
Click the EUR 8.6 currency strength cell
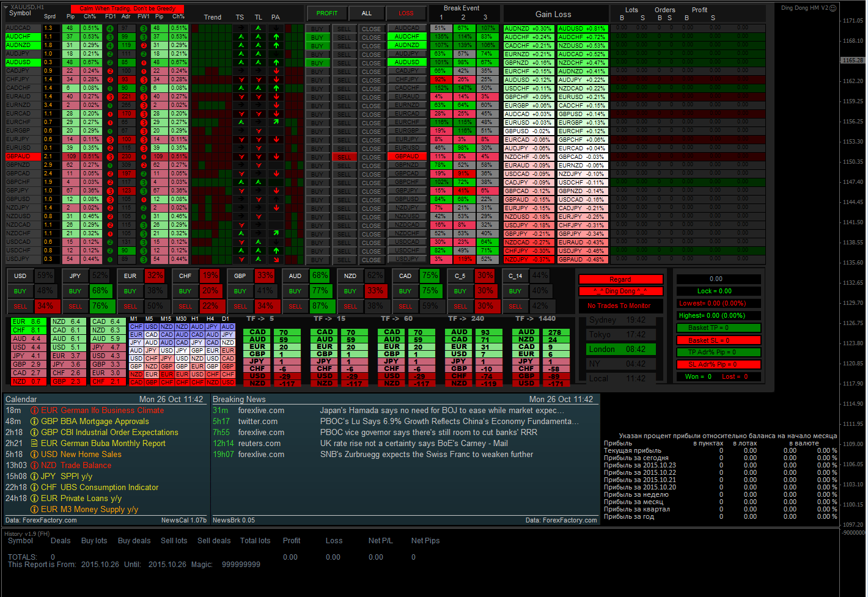tap(28, 321)
